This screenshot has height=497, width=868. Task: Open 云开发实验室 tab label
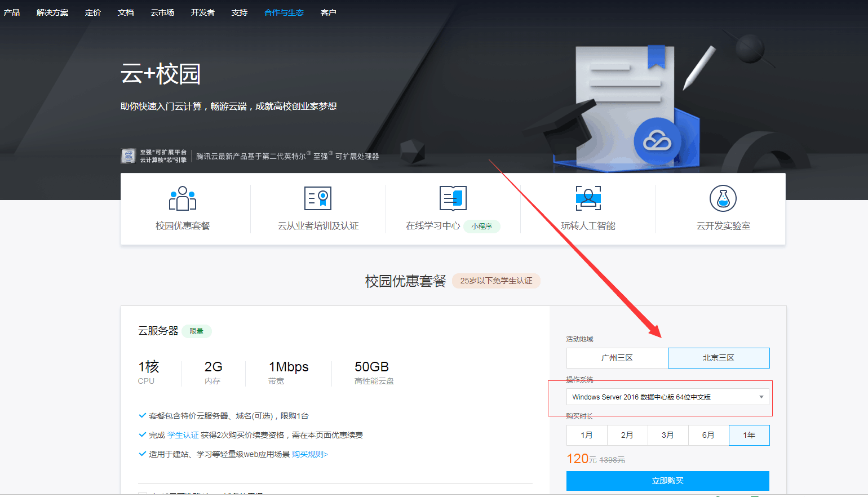pos(723,226)
